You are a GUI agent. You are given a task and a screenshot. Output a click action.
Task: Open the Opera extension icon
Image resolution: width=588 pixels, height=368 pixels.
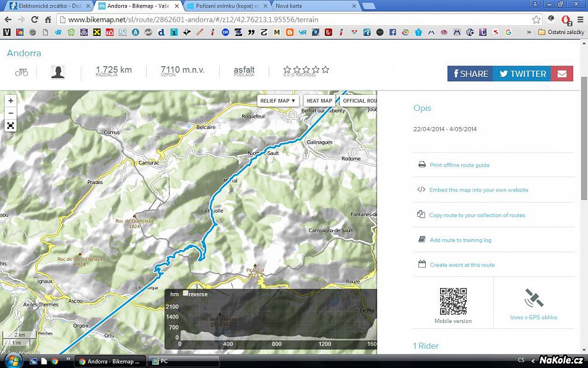click(x=566, y=20)
